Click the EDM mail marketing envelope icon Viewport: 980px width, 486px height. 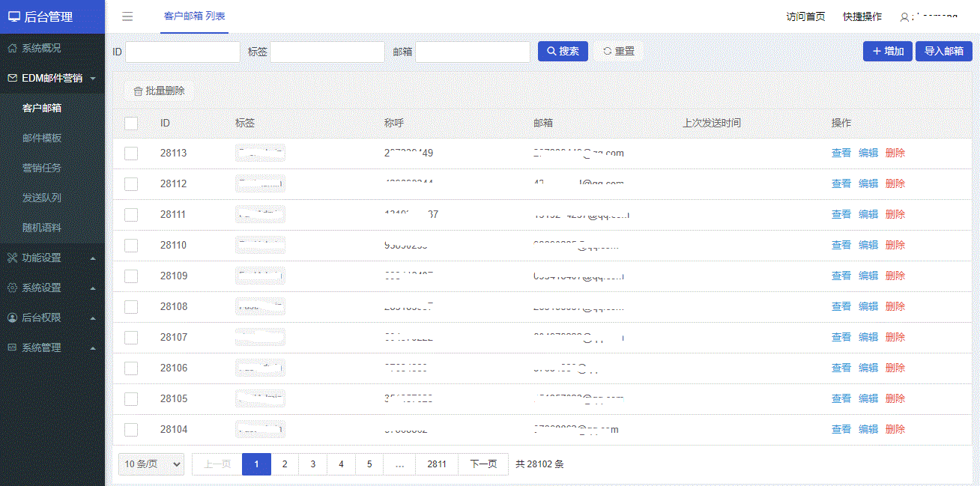pos(13,78)
